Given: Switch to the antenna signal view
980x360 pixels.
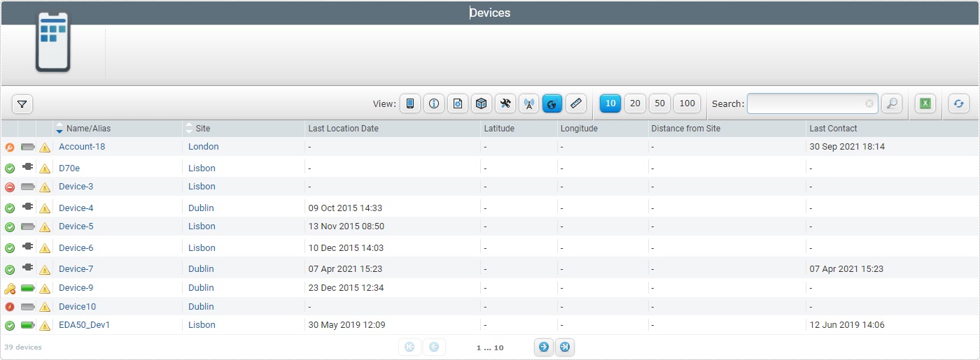Looking at the screenshot, I should coord(529,103).
